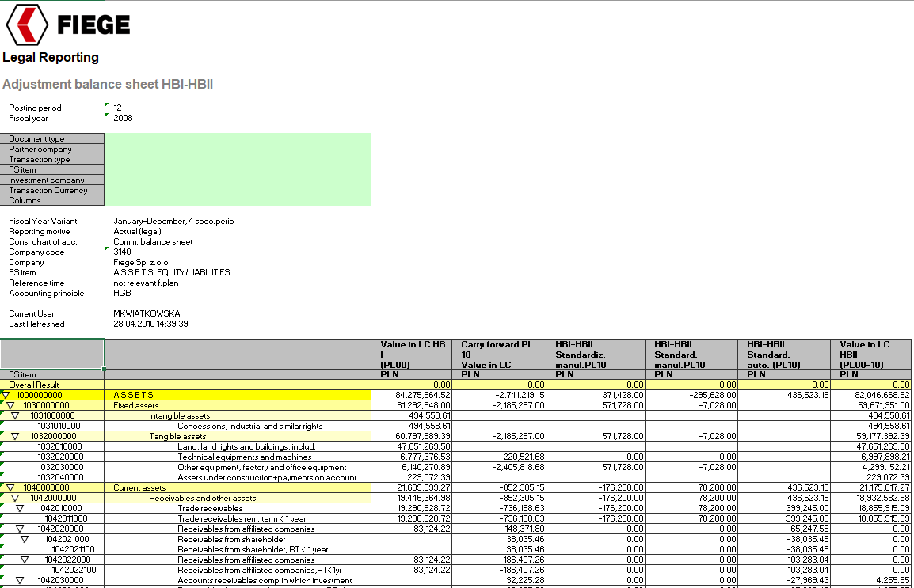
Task: Select the account number 1042022100
Action: pos(74,570)
